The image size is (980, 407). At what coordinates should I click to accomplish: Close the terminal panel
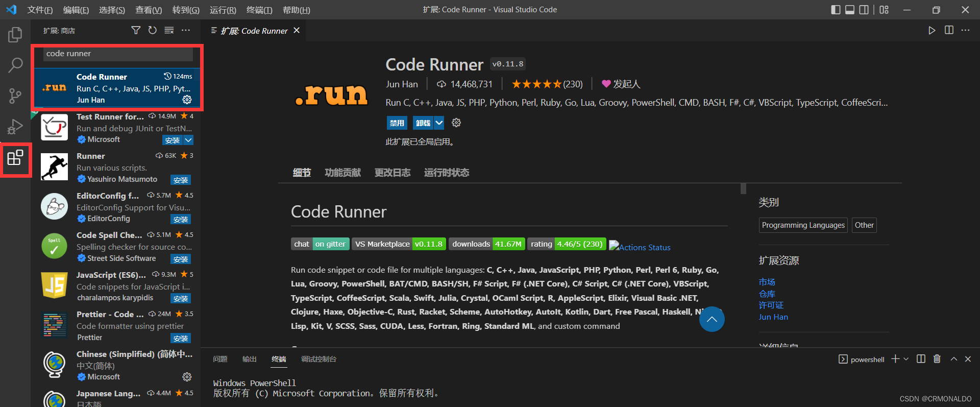point(968,359)
